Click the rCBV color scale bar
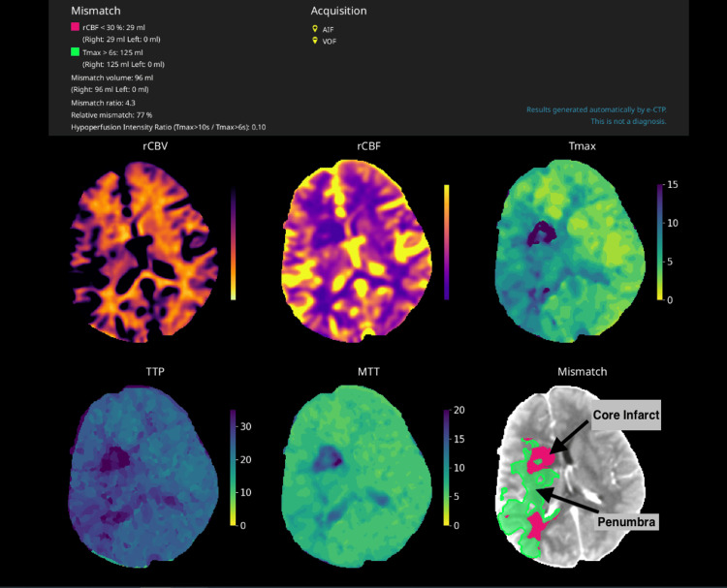 click(234, 243)
